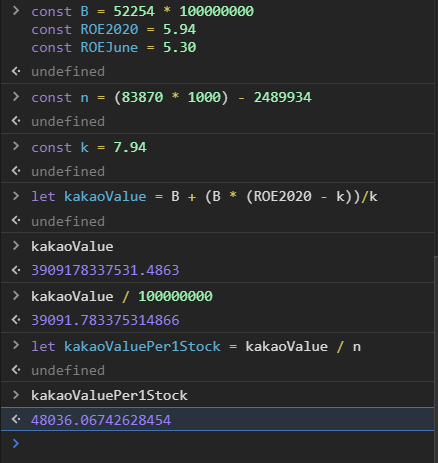Click 'undefined' below the let kakaoValue formula
This screenshot has height=463, width=438.
pyautogui.click(x=68, y=221)
